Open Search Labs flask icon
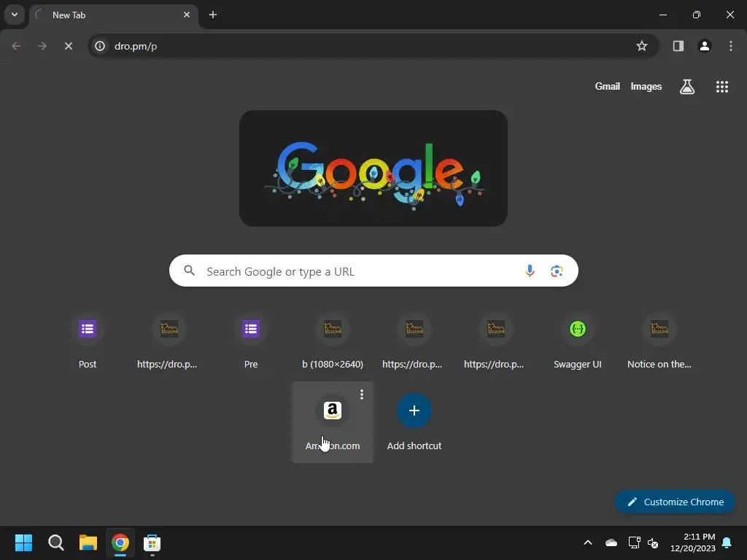747x560 pixels. [687, 87]
